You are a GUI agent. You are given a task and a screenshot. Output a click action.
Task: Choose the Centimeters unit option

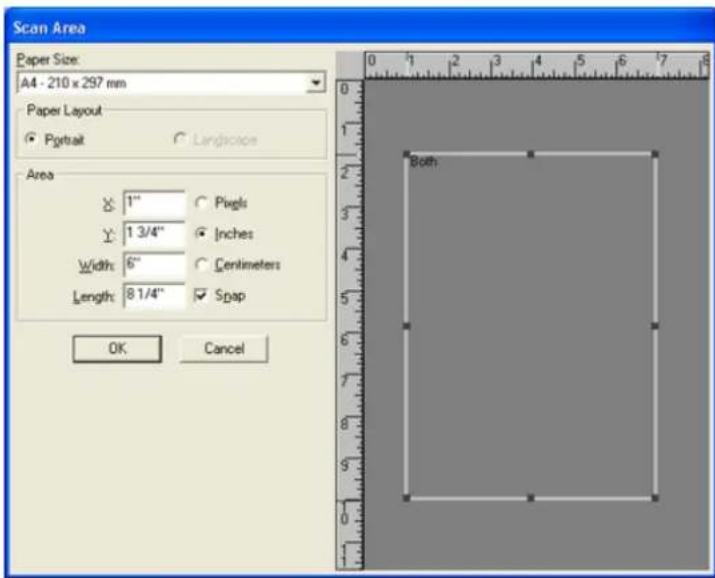[x=201, y=264]
